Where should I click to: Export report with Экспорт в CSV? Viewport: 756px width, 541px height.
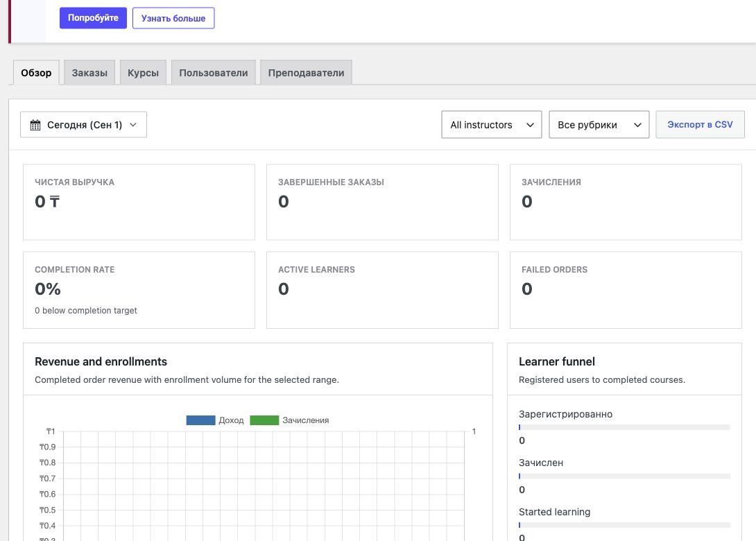[700, 124]
